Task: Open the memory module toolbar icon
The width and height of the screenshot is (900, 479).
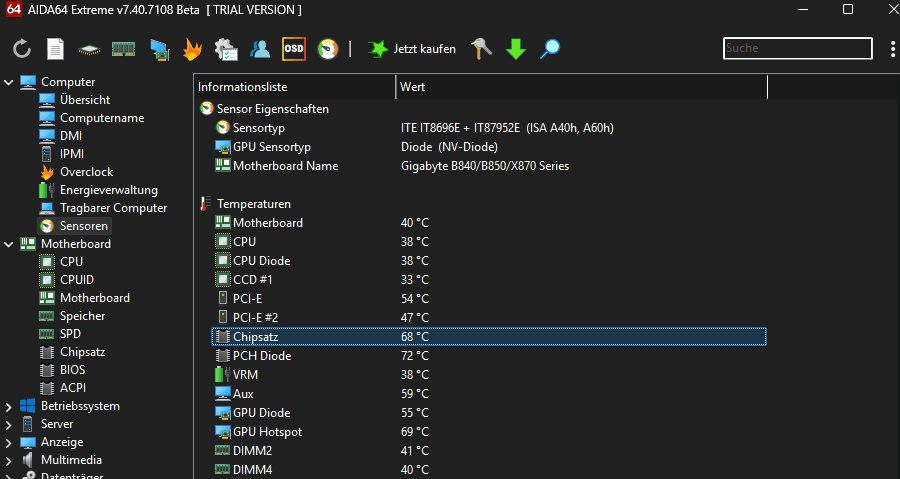Action: click(x=123, y=49)
